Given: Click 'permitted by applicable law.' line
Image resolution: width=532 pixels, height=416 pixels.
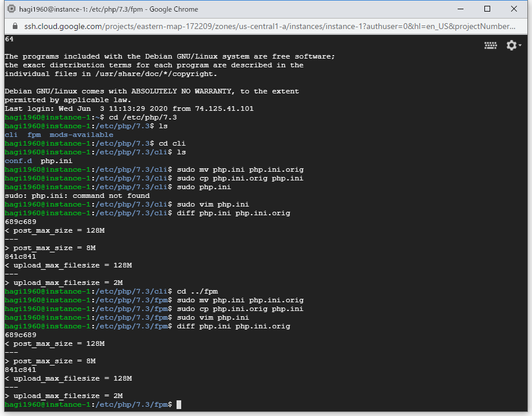Looking at the screenshot, I should pyautogui.click(x=68, y=100).
